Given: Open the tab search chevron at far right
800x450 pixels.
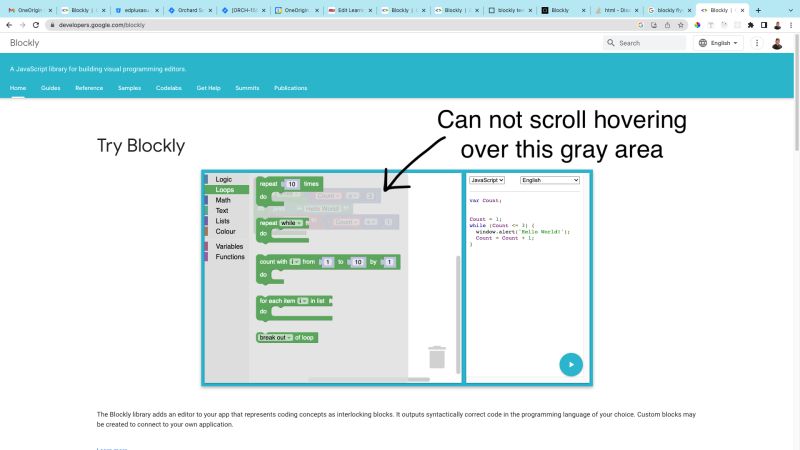Looking at the screenshot, I should [791, 10].
